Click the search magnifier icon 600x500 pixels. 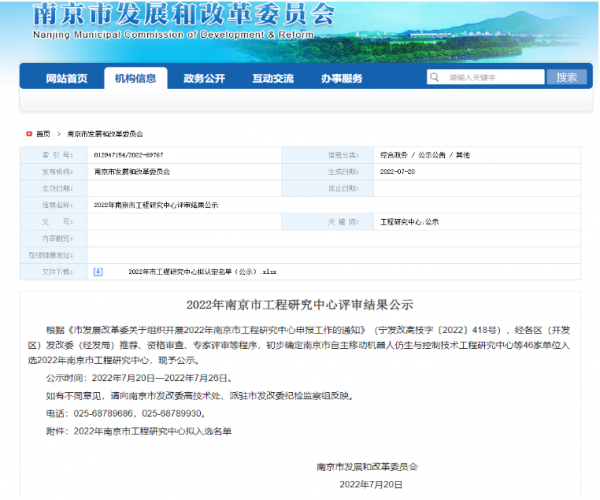pyautogui.click(x=434, y=78)
